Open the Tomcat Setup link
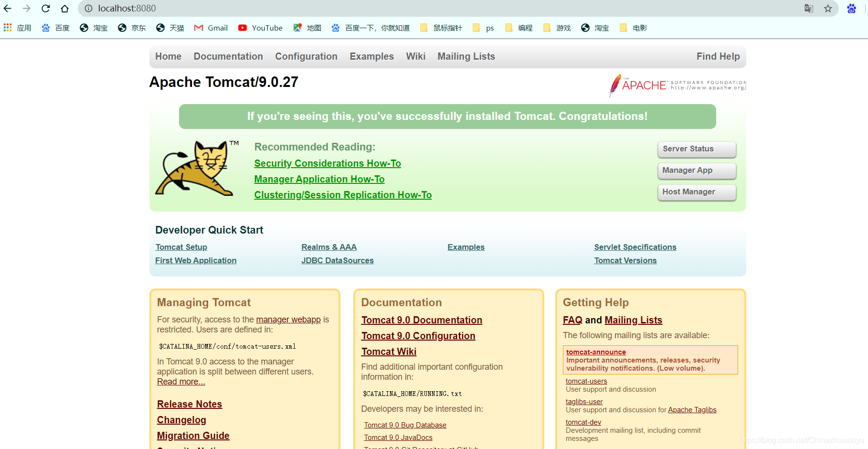This screenshot has height=449, width=868. [x=181, y=247]
